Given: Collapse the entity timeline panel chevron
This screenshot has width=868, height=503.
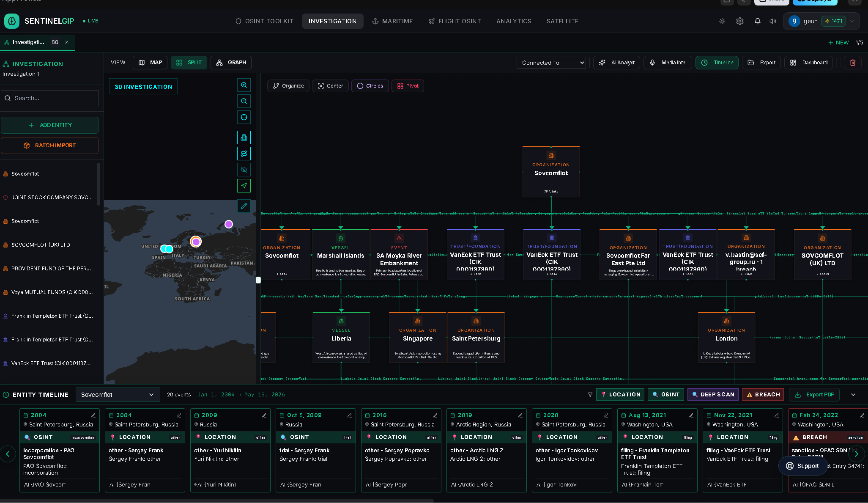Looking at the screenshot, I should (x=853, y=395).
